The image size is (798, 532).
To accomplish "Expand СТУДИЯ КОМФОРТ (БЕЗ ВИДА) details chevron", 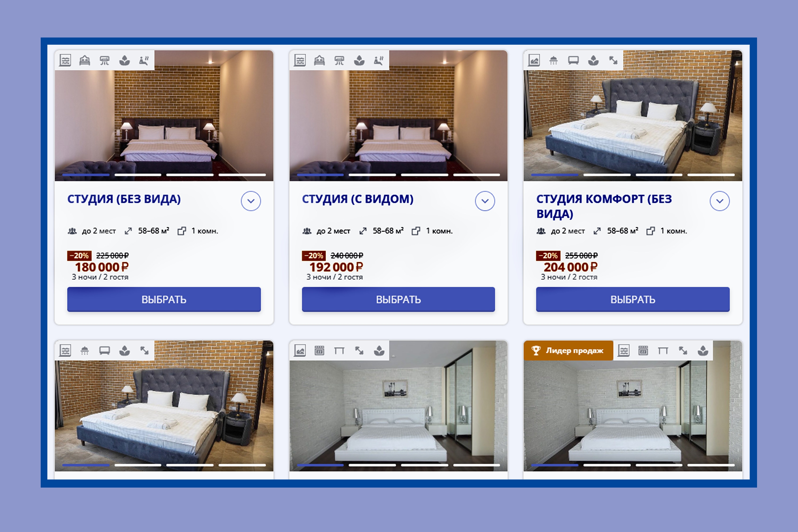I will 720,201.
